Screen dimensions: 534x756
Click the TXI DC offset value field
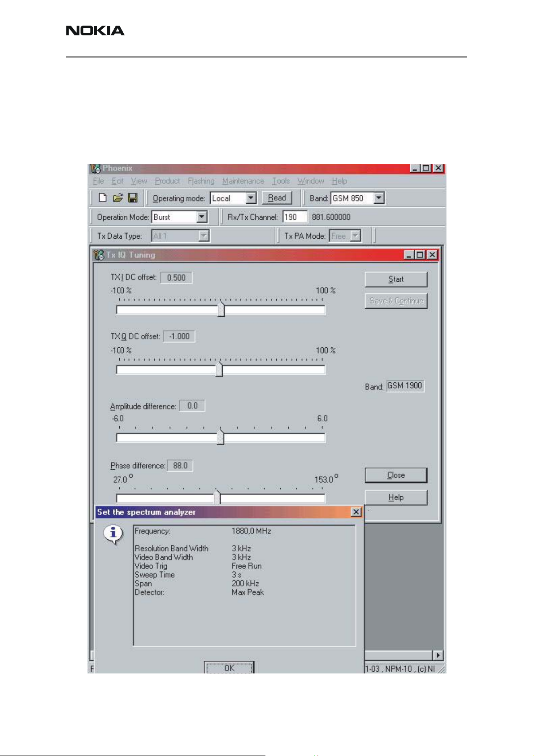coord(176,278)
